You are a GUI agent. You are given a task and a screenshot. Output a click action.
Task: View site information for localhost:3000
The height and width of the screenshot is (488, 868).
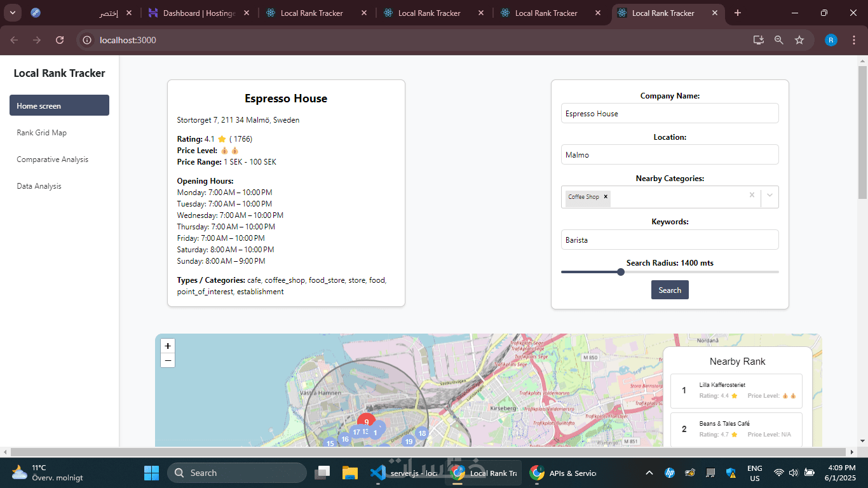[88, 40]
